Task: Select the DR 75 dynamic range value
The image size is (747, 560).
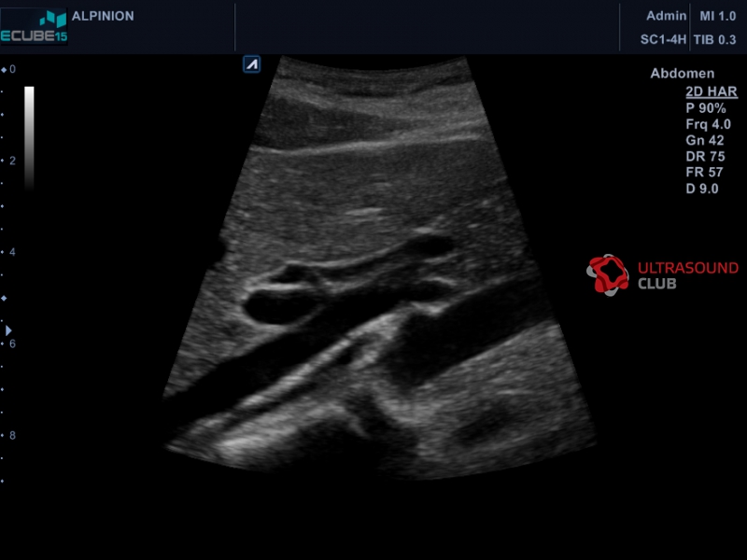Action: [705, 157]
